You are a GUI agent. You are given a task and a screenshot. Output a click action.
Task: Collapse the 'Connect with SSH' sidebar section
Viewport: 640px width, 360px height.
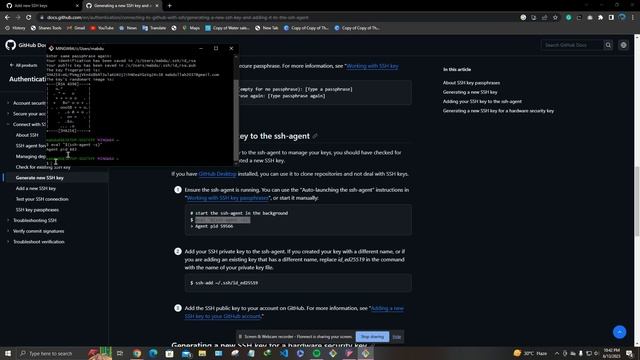27,124
